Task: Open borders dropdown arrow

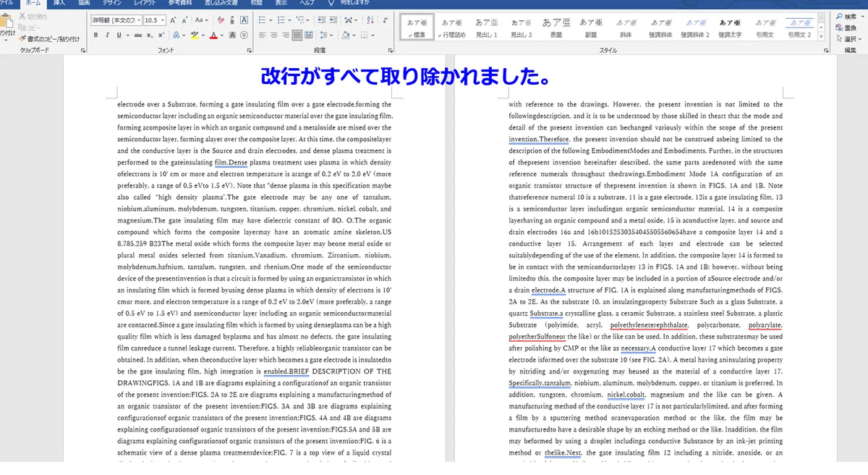Action: [x=373, y=35]
